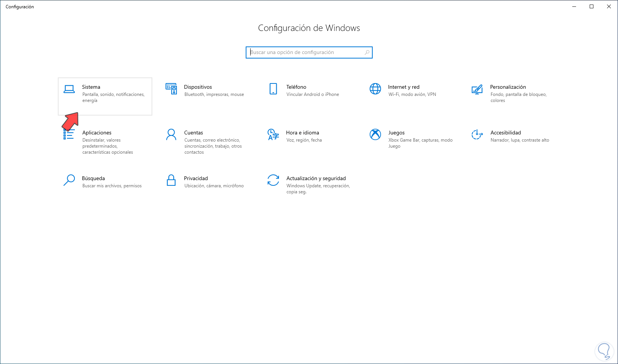Click the person icon for Cuentas
Screen dimensions: 618x364
171,134
